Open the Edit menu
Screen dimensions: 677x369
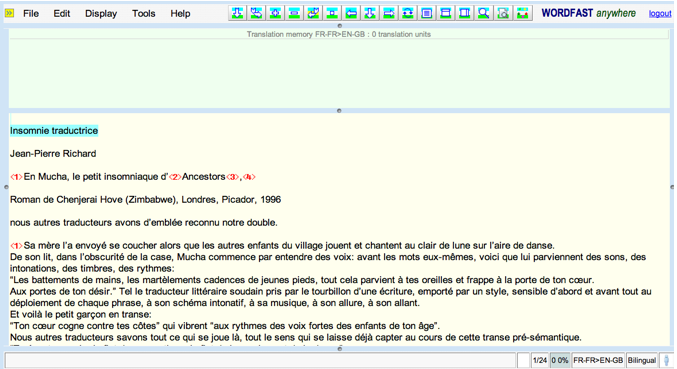click(62, 14)
